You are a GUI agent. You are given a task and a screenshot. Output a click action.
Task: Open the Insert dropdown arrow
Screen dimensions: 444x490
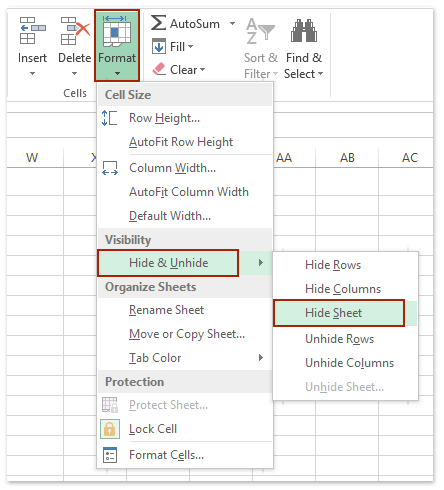(32, 73)
